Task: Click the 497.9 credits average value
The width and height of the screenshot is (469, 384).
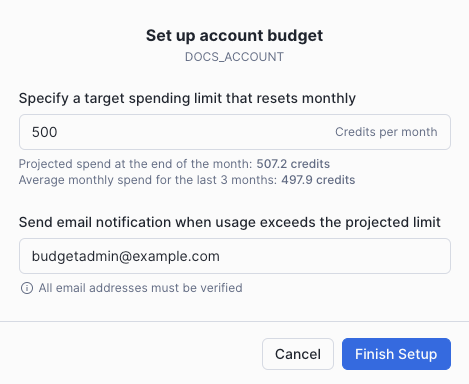Action: [x=318, y=180]
